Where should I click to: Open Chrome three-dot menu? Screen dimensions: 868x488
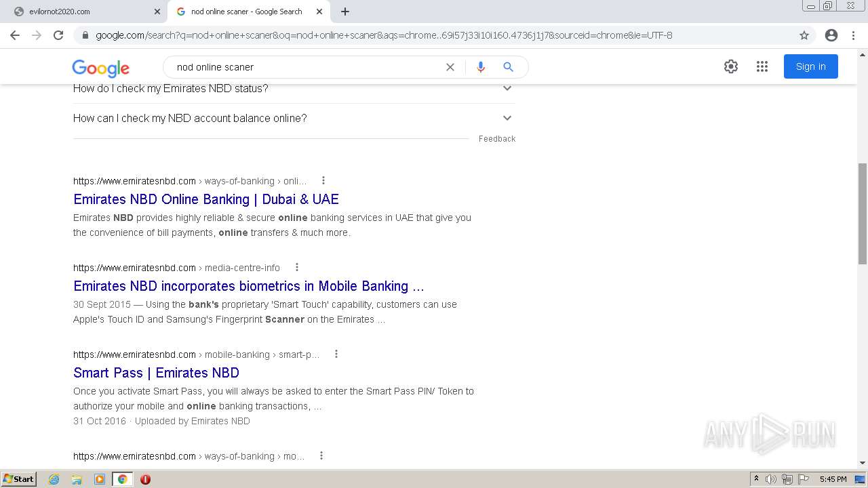pos(853,35)
